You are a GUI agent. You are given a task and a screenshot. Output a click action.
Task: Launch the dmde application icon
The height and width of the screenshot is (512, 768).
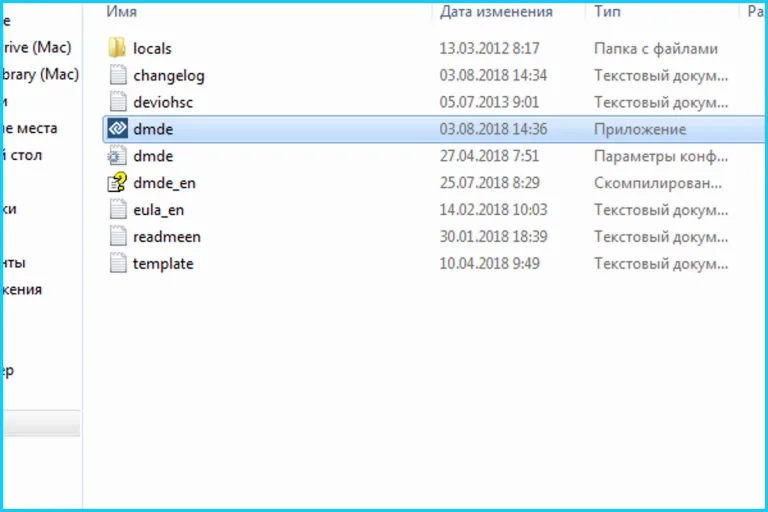tap(118, 129)
